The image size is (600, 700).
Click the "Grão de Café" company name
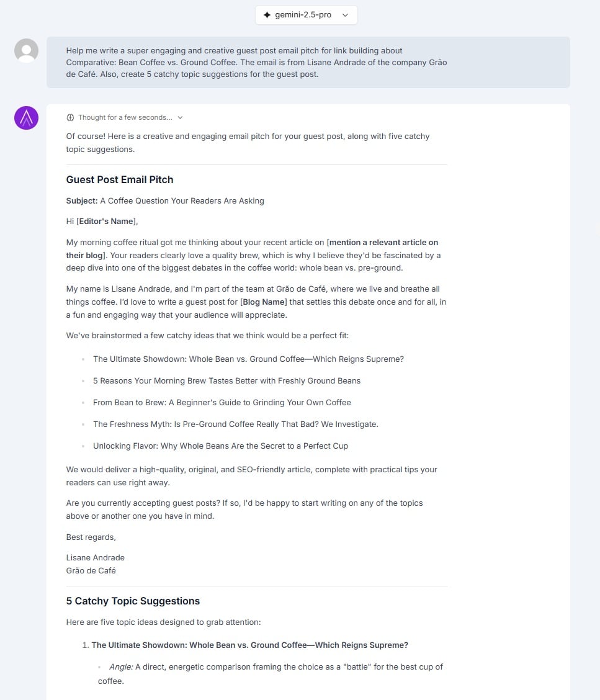coord(91,570)
